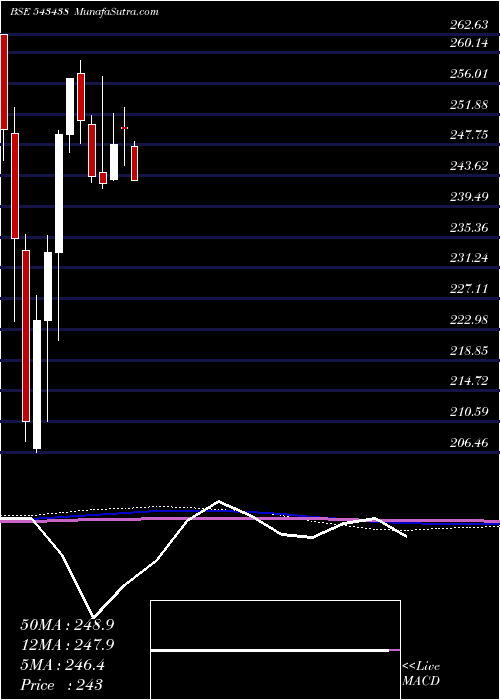500x700 pixels.
Task: Click the Price : 243 reading
Action: point(61,685)
